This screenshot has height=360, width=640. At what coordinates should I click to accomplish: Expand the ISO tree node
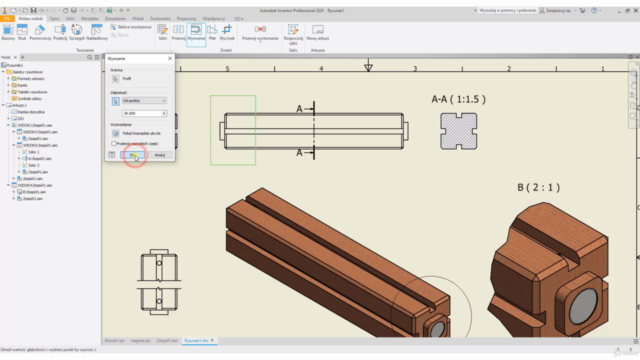tap(9, 118)
